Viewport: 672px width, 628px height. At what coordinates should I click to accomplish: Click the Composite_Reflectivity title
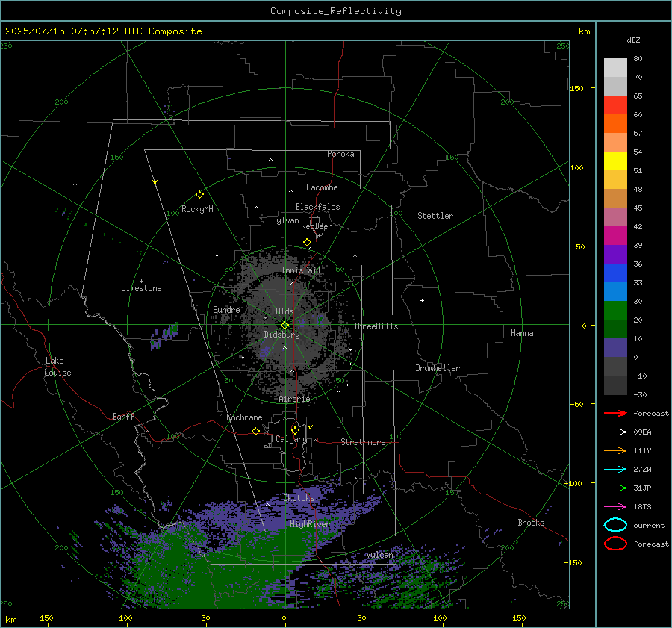point(336,11)
